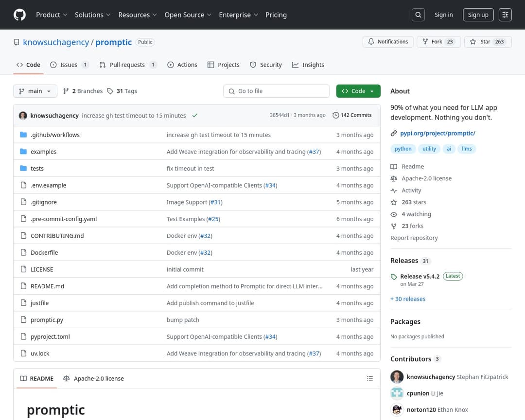Click the .github/workflows folder icon
This screenshot has width=525, height=420.
tap(23, 135)
